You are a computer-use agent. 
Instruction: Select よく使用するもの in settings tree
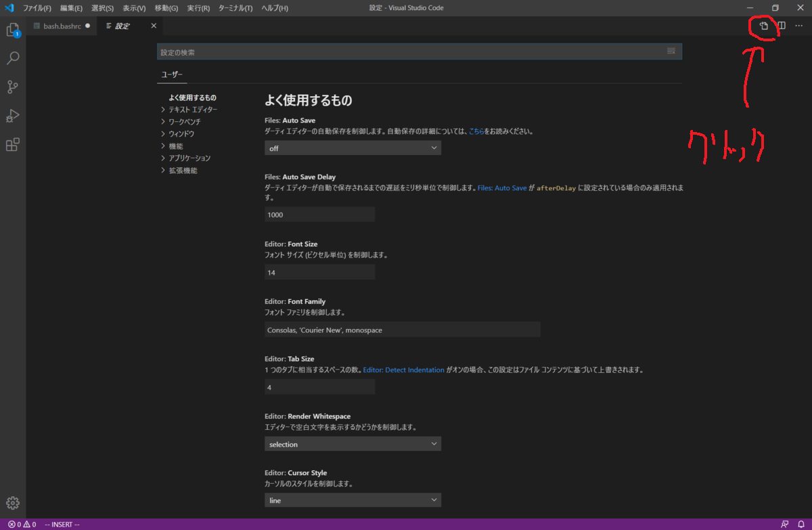[x=193, y=97]
